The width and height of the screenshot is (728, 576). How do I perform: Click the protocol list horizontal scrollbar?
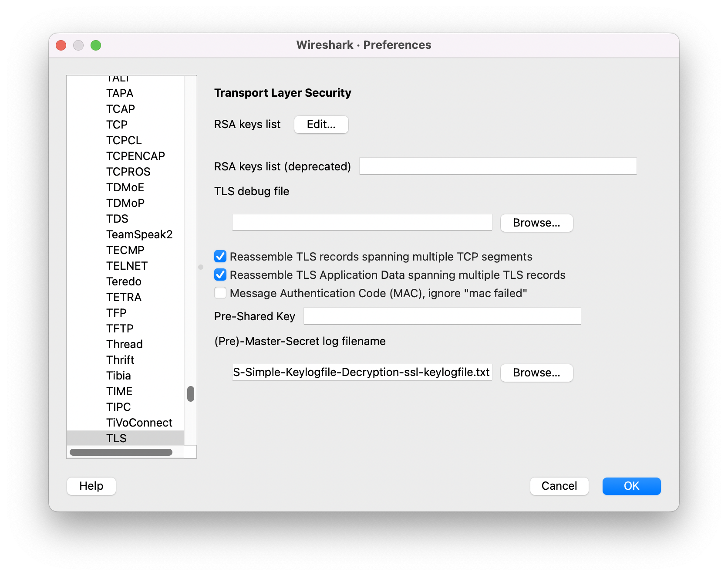(121, 452)
